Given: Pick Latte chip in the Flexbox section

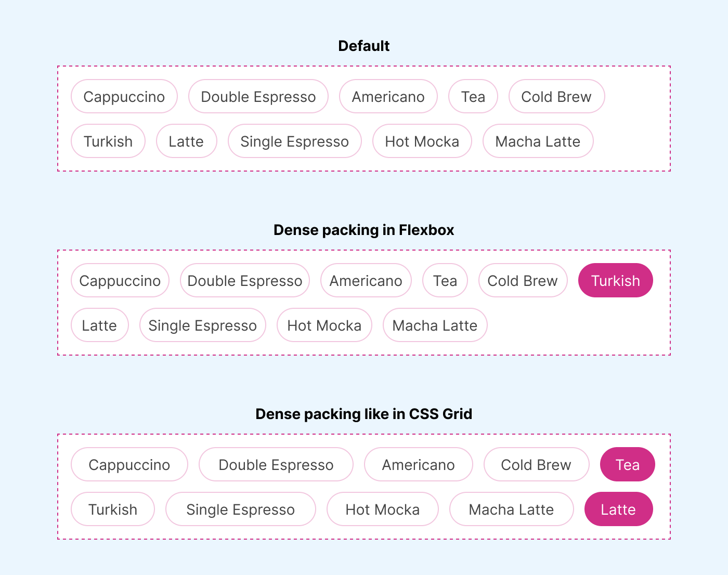Looking at the screenshot, I should click(99, 325).
